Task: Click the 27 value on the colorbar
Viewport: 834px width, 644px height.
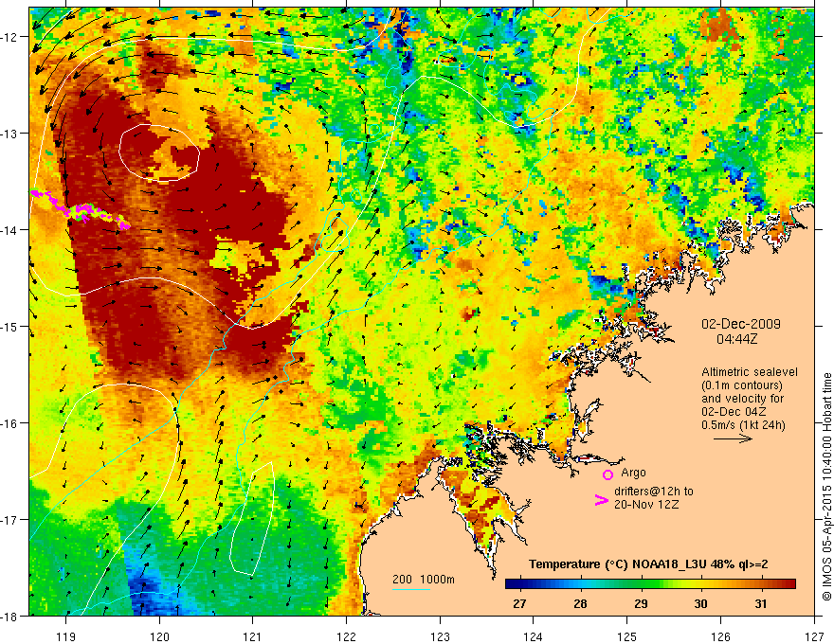Action: click(x=519, y=603)
